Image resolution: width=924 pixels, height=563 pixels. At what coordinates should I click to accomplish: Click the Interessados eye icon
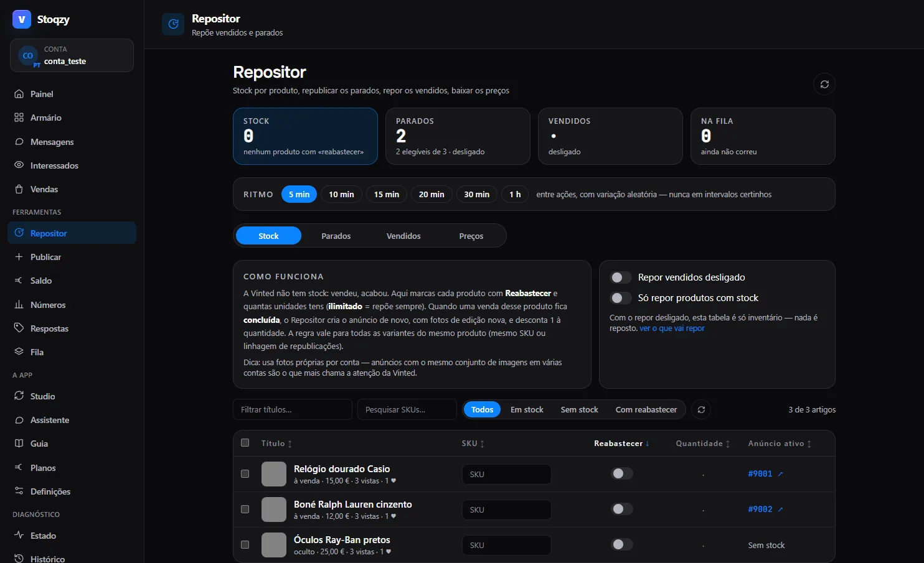19,165
